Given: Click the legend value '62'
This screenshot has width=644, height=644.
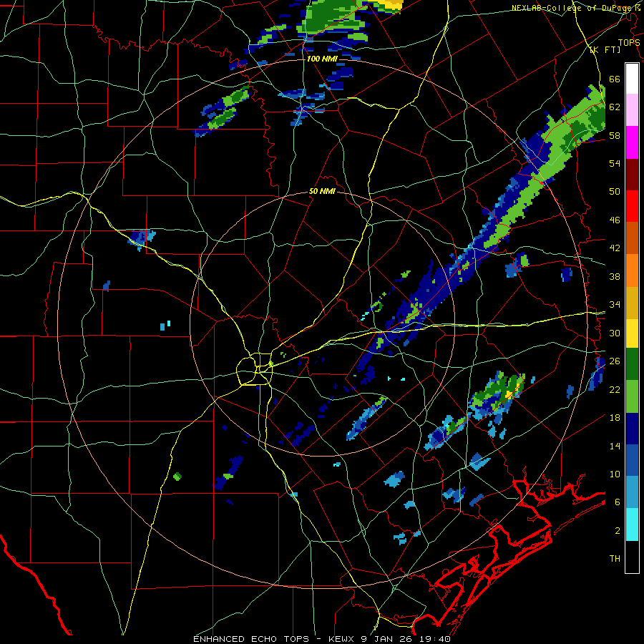Looking at the screenshot, I should [615, 107].
